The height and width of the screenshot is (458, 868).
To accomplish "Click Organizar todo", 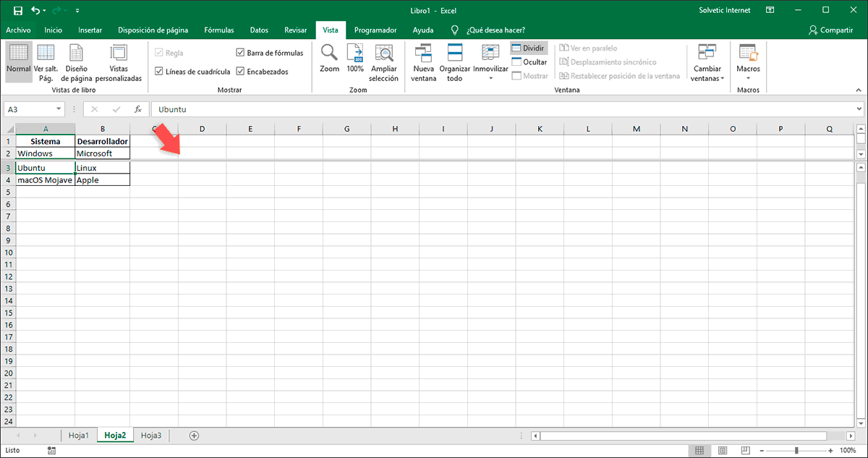I will 455,62.
